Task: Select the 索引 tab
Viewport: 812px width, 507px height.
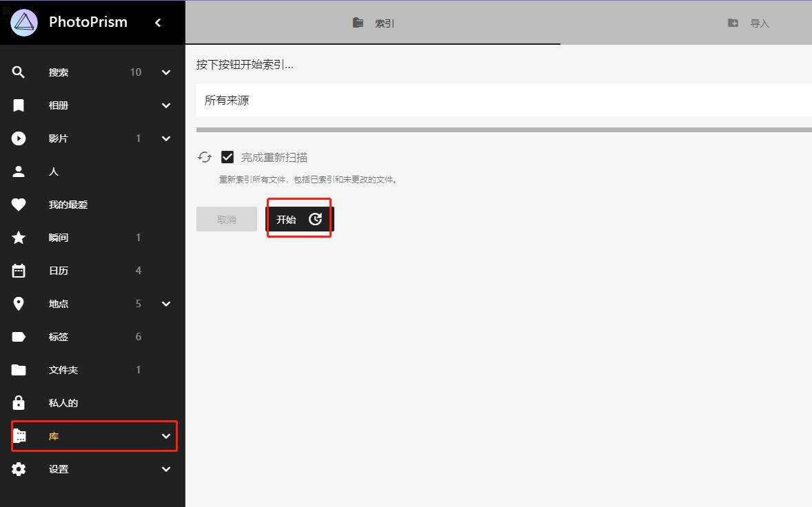Action: [x=373, y=22]
